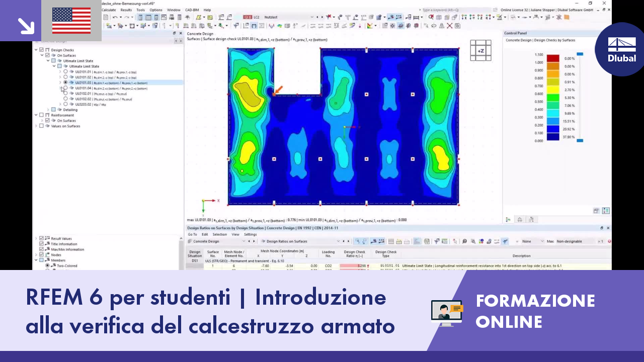
Task: Collapse the Design Checks tree node
Action: click(36, 50)
